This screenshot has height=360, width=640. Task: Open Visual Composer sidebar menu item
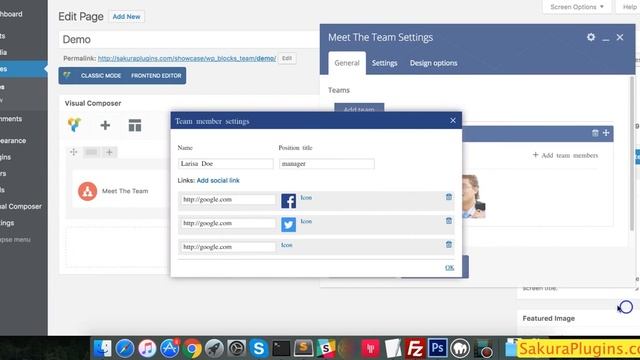pyautogui.click(x=20, y=206)
